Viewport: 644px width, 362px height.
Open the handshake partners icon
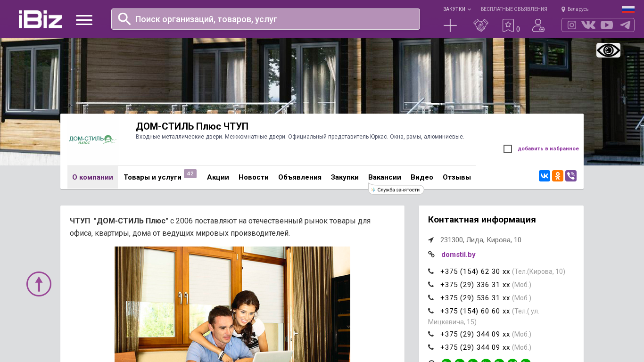[x=481, y=25]
